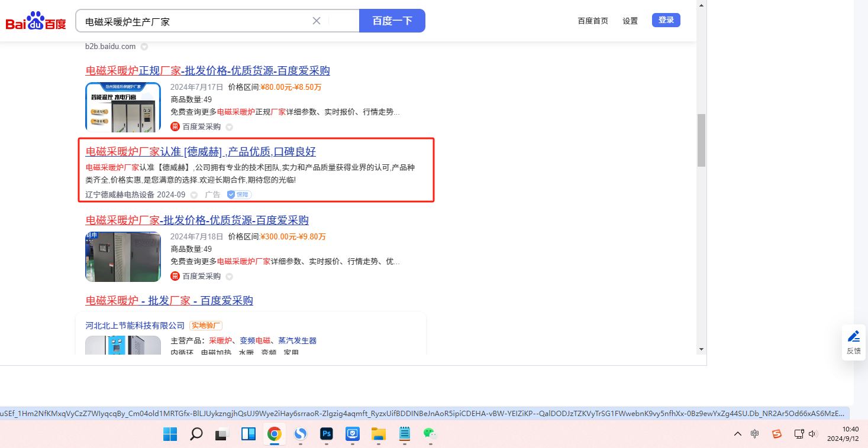Image resolution: width=868 pixels, height=448 pixels.
Task: Open File Explorer from the taskbar
Action: click(x=378, y=434)
